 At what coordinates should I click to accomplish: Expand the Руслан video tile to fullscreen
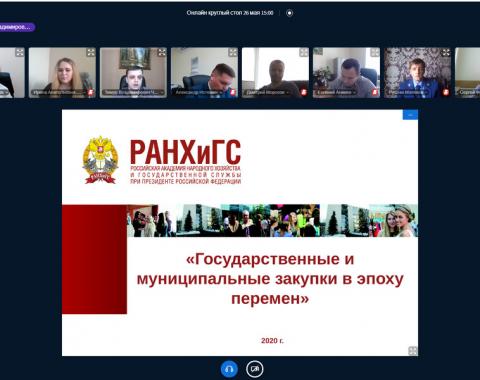446,52
